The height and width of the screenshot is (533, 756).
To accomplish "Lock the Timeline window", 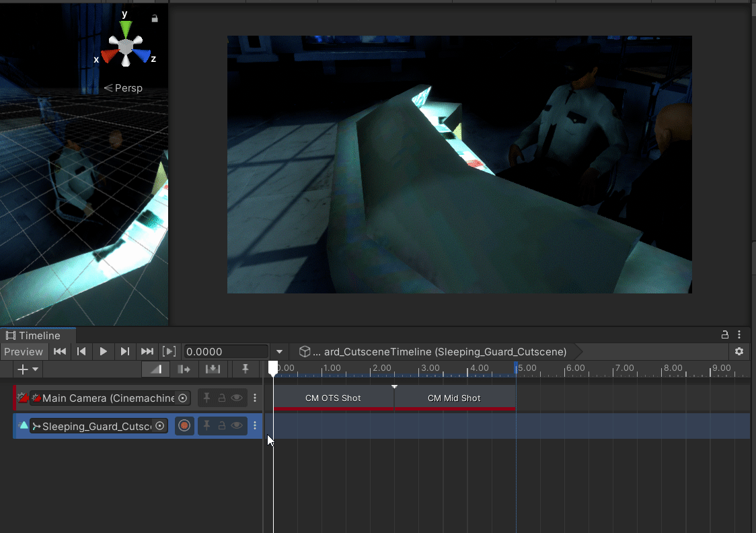I will pos(724,334).
